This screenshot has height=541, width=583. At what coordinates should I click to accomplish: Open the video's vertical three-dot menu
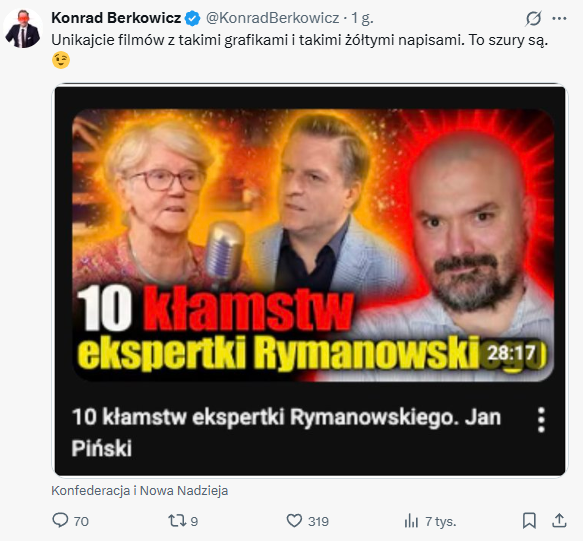click(x=541, y=419)
